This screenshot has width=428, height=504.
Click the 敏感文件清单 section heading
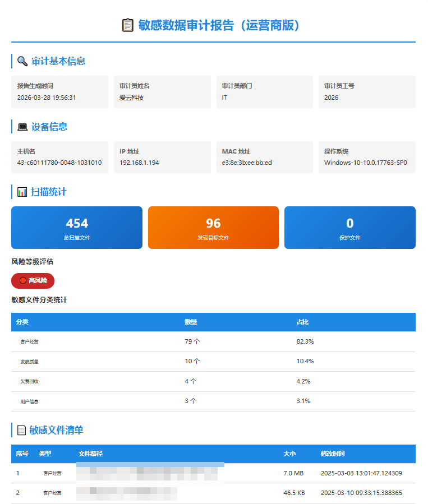56,430
